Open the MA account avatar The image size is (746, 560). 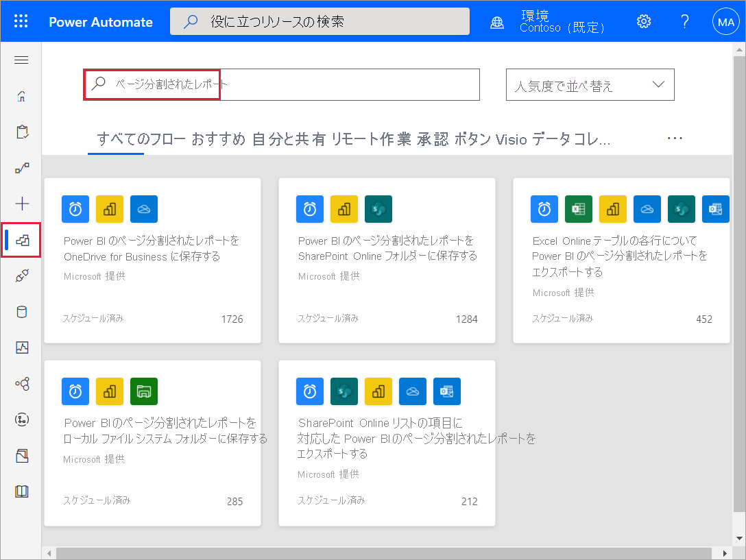[725, 22]
